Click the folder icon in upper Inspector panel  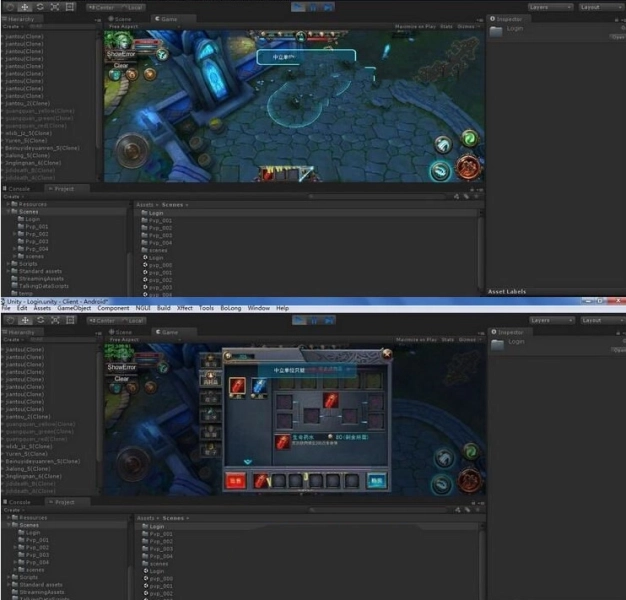coord(496,31)
